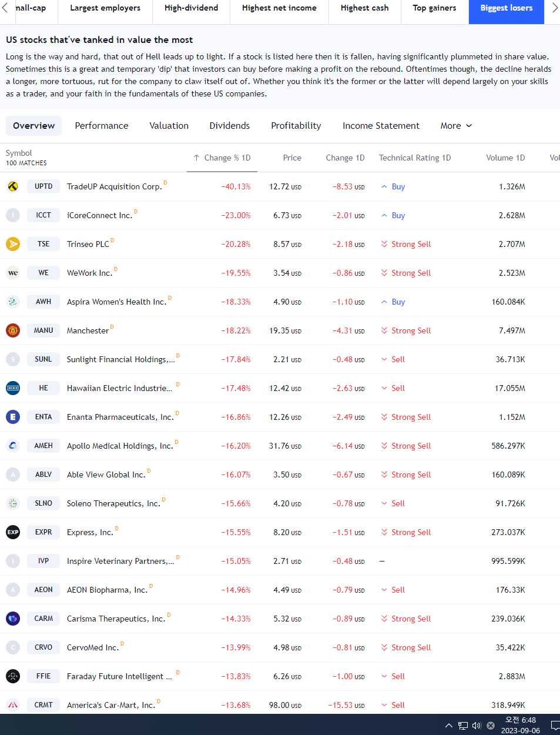Sort by the Change 1D column header
Viewport: 560px width, 735px height.
[345, 158]
